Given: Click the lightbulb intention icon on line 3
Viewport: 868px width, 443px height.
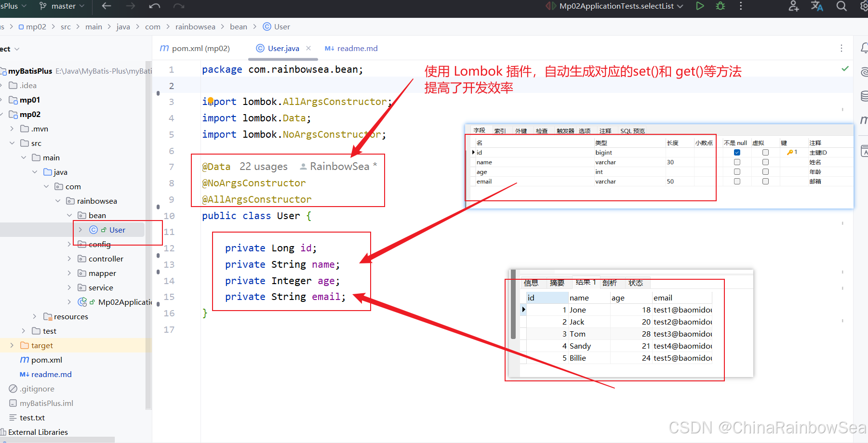Looking at the screenshot, I should (211, 101).
